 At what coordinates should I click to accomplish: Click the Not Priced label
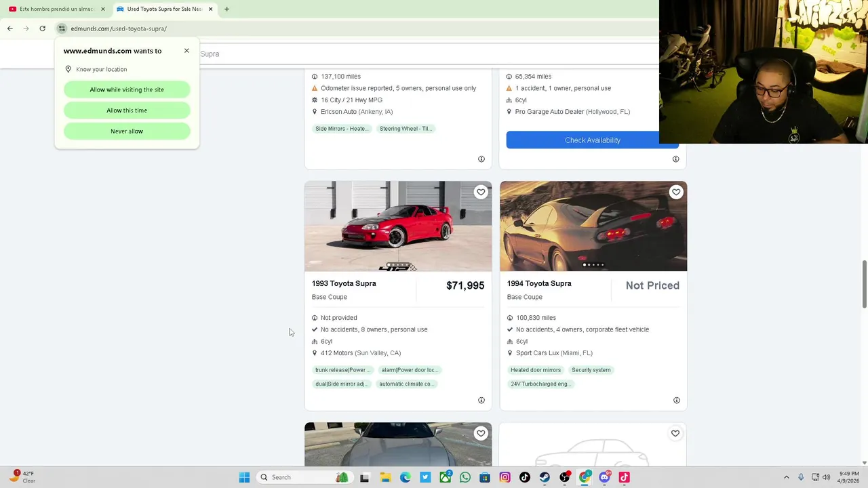pos(652,285)
